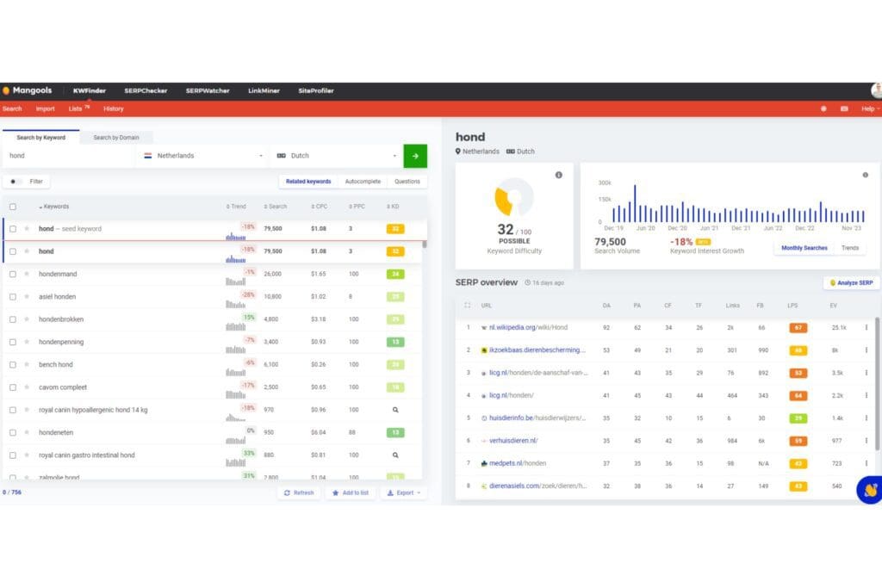Open SERPChecker in top navigation

coord(146,90)
